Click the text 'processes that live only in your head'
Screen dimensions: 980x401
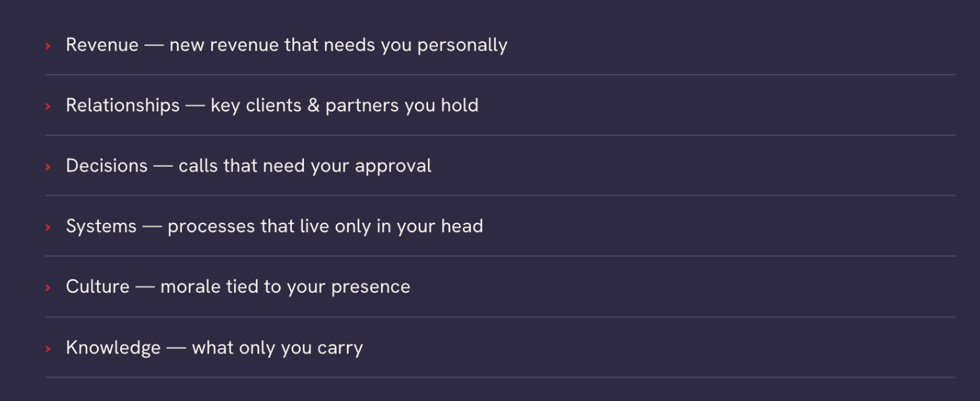[x=325, y=227]
